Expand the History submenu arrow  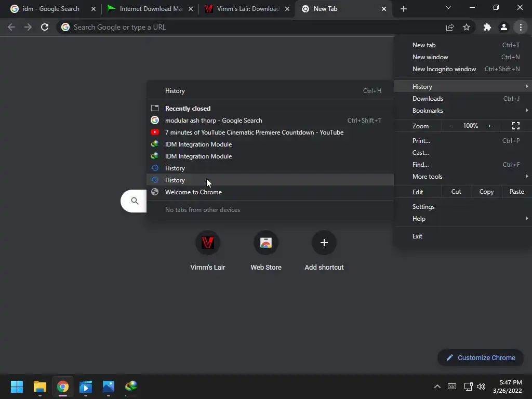pos(527,87)
